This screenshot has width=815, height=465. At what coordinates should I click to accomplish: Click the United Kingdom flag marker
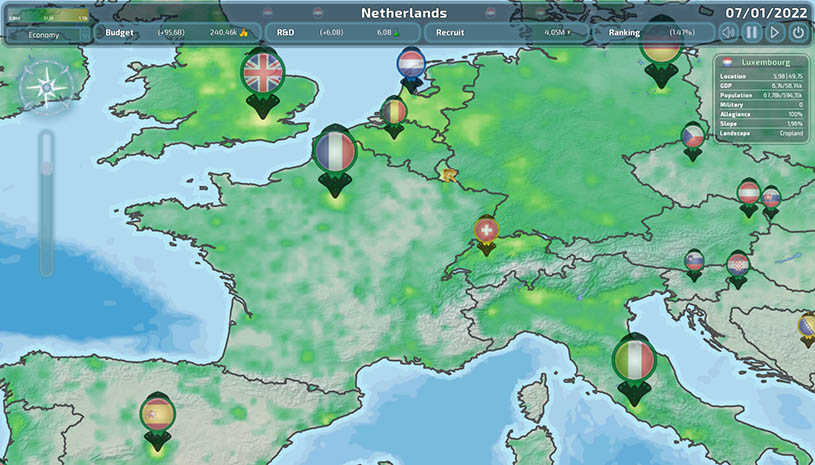[263, 72]
